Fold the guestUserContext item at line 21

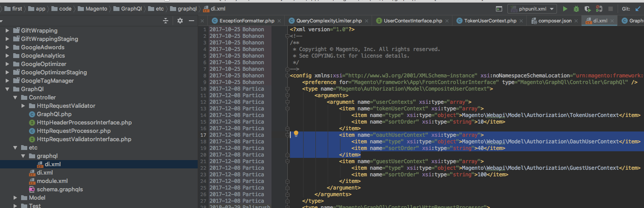click(287, 161)
